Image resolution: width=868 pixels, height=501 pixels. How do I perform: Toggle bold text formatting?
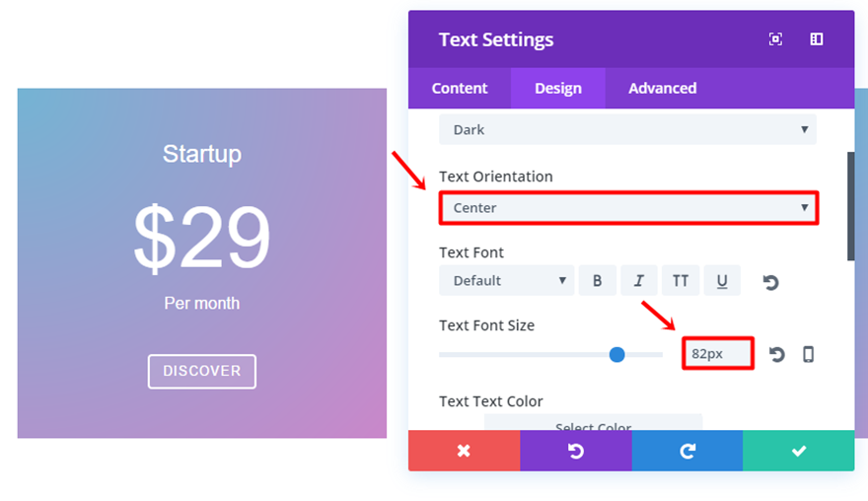tap(597, 281)
